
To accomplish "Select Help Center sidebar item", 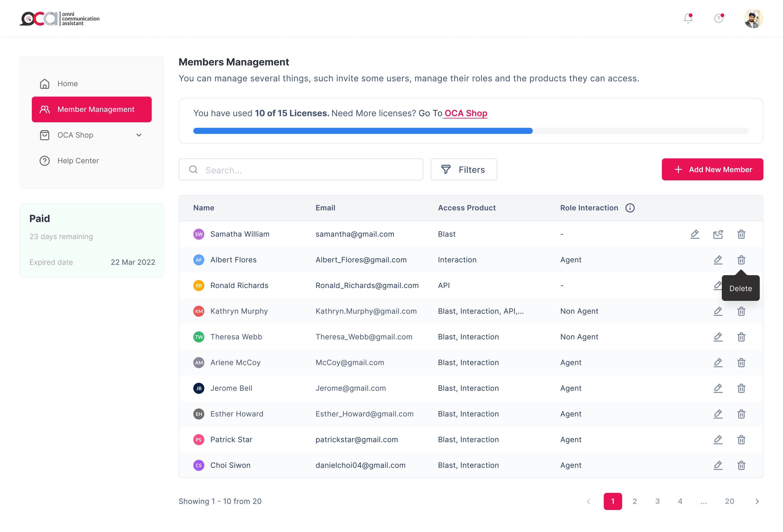I will 78,161.
